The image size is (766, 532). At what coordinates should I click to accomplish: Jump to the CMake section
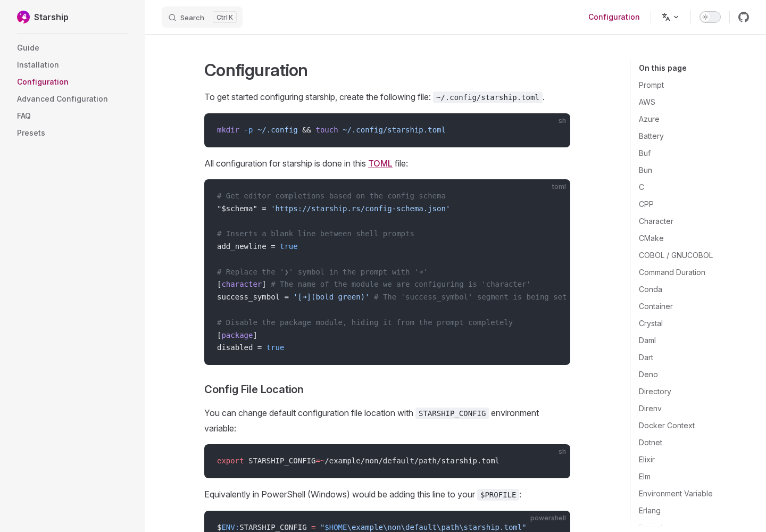coord(651,238)
